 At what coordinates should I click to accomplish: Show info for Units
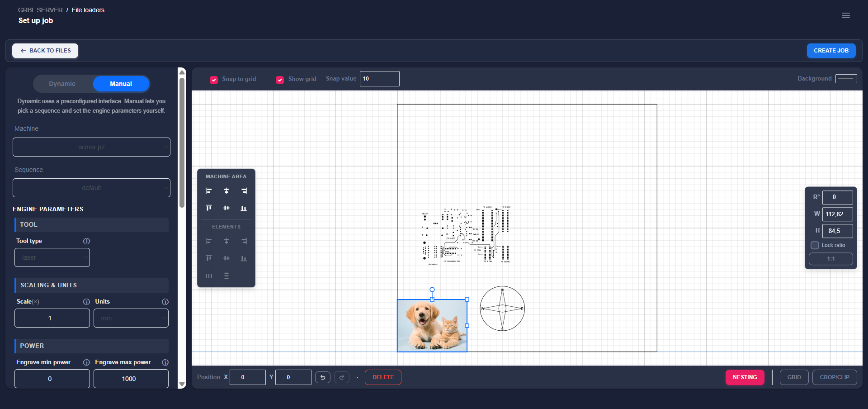(x=165, y=302)
